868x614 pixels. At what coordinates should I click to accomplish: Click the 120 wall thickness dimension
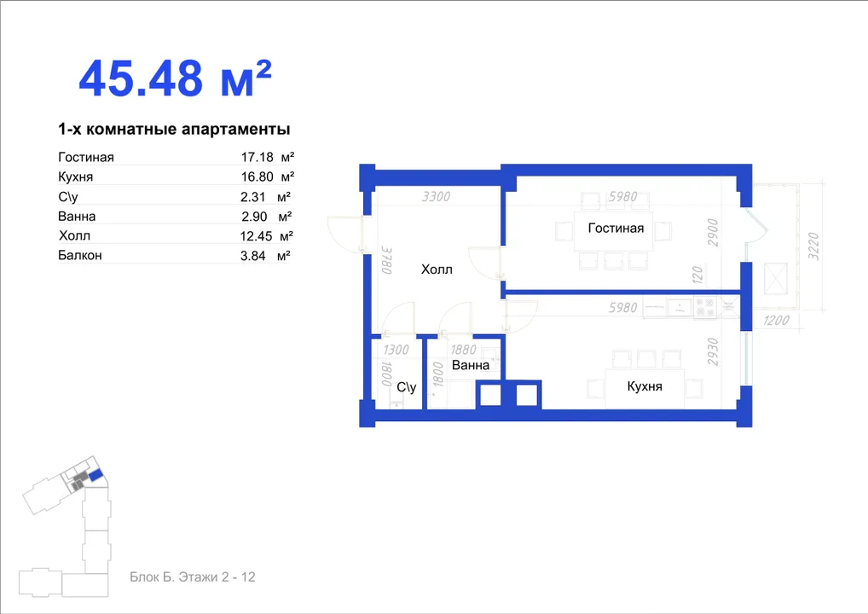tap(697, 275)
